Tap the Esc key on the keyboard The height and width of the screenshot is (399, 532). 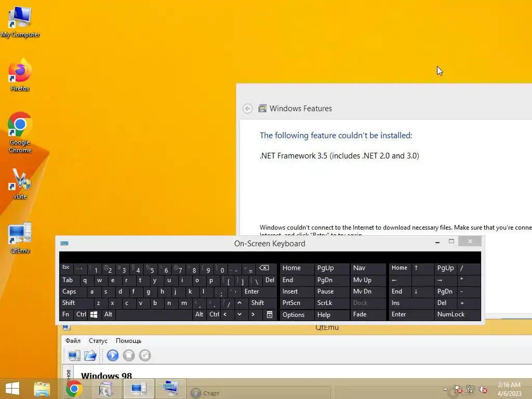point(66,268)
